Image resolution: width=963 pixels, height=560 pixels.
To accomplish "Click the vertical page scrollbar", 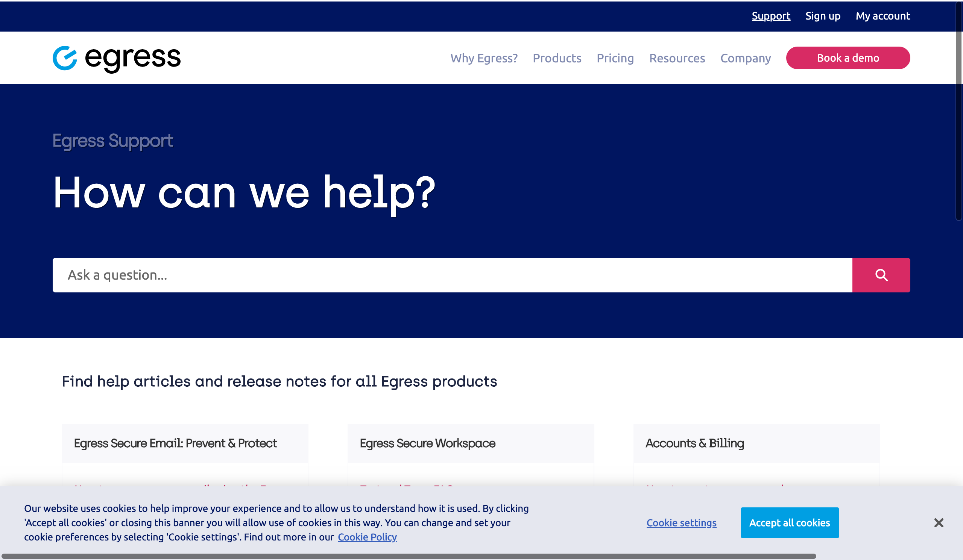I will [959, 111].
